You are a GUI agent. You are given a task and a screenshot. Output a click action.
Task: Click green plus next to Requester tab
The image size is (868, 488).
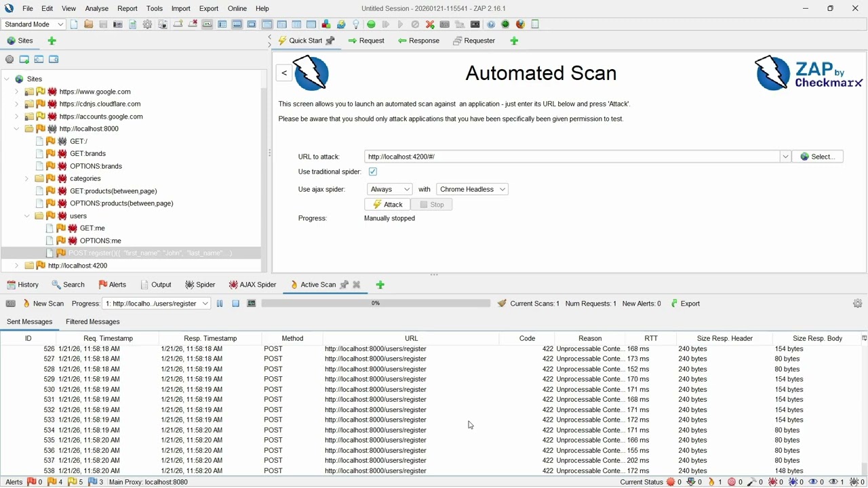click(x=514, y=41)
